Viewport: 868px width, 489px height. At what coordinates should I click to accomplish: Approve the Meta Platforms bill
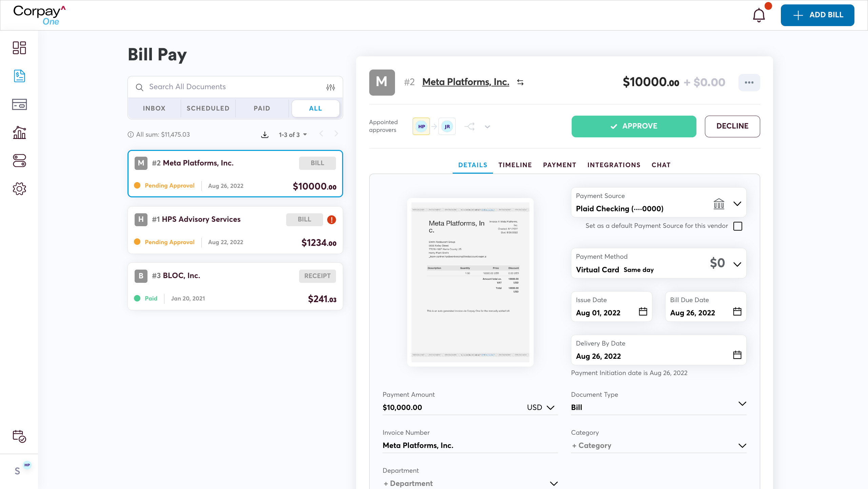tap(634, 126)
